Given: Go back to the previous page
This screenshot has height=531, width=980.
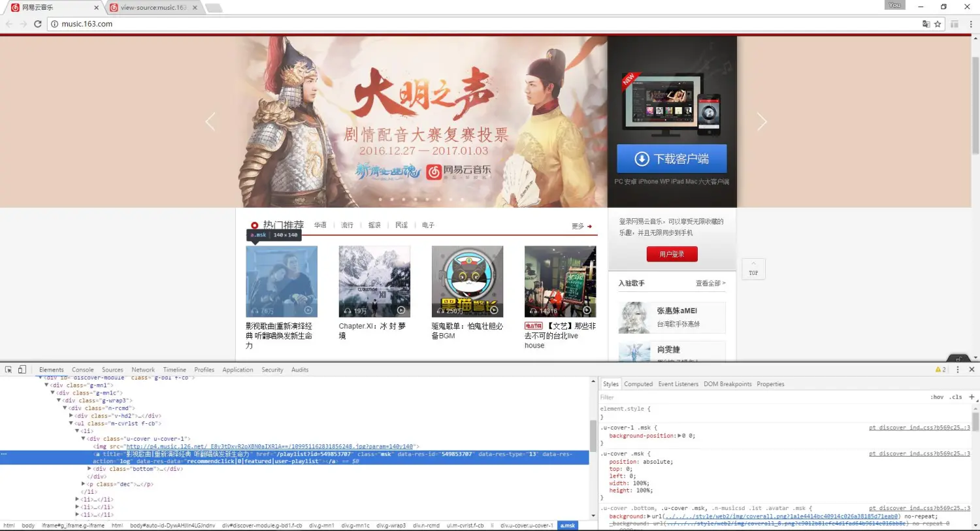Looking at the screenshot, I should (9, 24).
